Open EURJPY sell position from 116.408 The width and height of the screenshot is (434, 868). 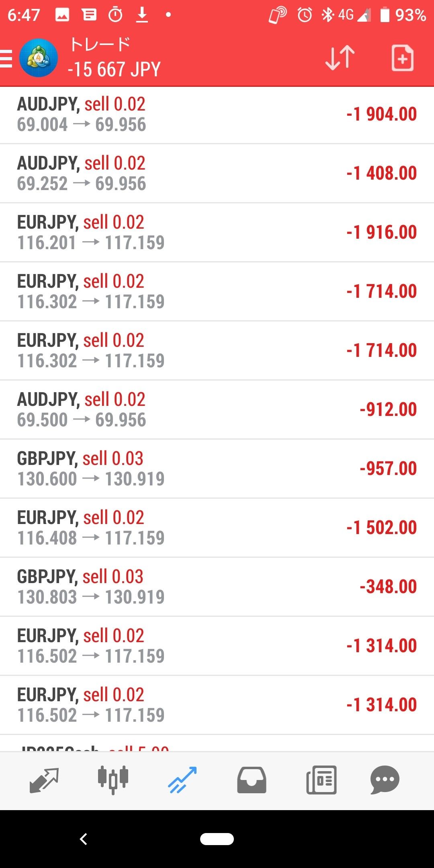[x=217, y=528]
